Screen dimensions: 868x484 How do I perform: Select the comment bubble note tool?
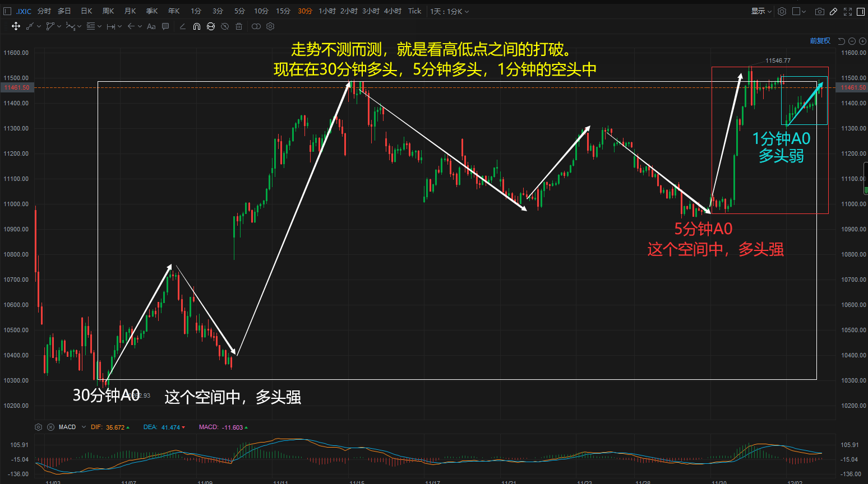point(165,26)
